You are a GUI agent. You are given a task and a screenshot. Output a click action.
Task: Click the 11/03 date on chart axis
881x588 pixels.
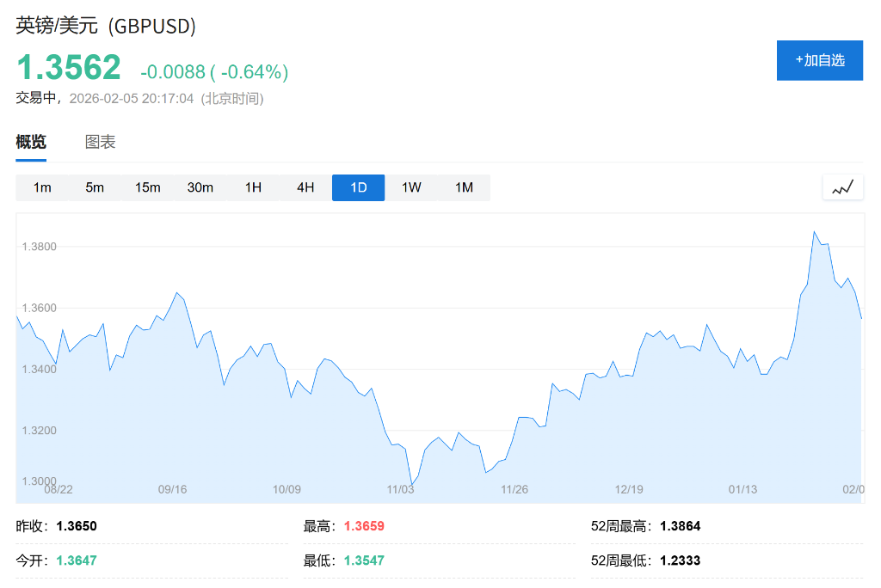[401, 489]
